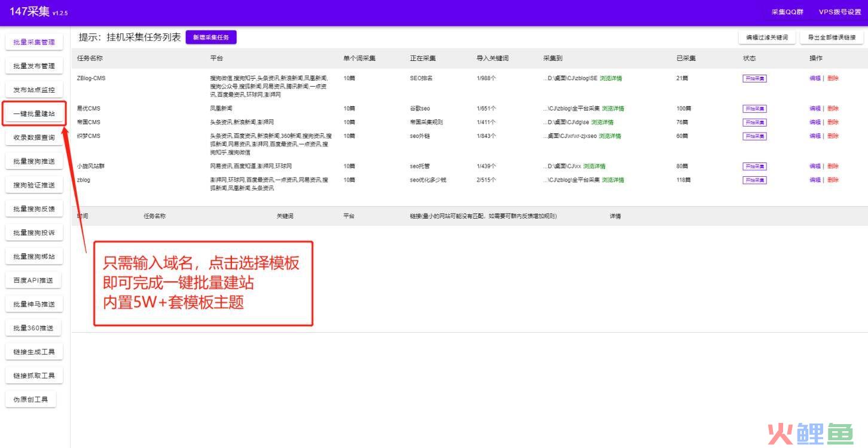Edit the ZBlog-CMS task
868x448 pixels.
pos(815,78)
